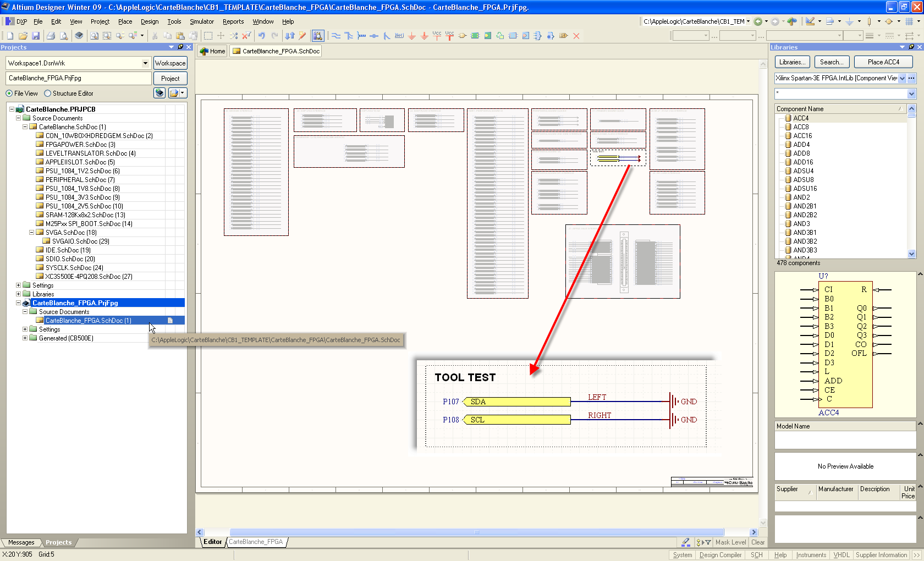This screenshot has height=561, width=924.
Task: Click the Libraries... button
Action: click(x=792, y=62)
